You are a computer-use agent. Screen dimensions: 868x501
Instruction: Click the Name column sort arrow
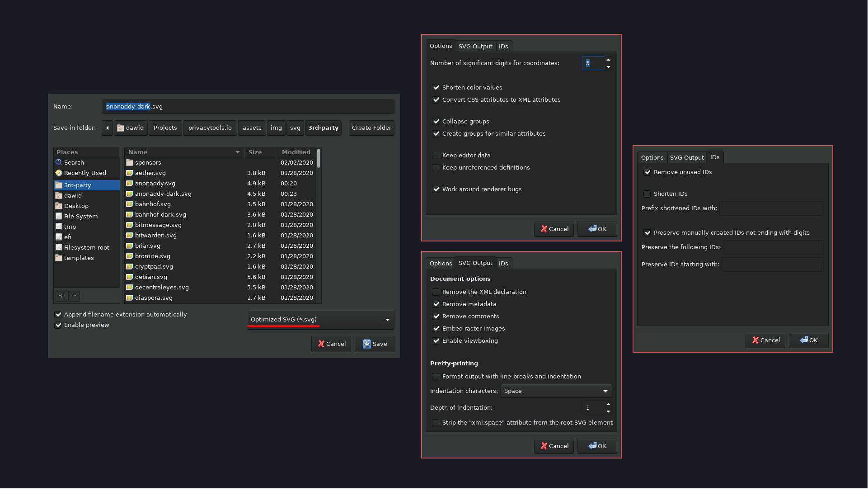click(x=238, y=152)
